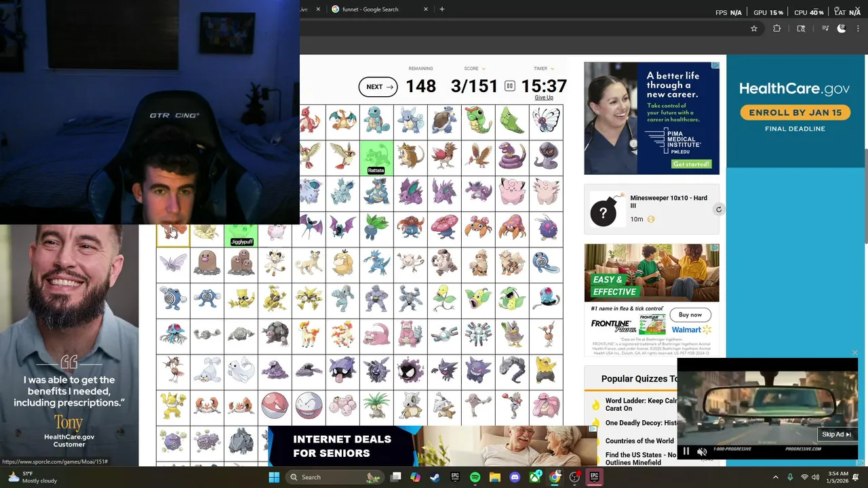The height and width of the screenshot is (488, 868).
Task: Open Steam from the taskbar
Action: pyautogui.click(x=435, y=477)
